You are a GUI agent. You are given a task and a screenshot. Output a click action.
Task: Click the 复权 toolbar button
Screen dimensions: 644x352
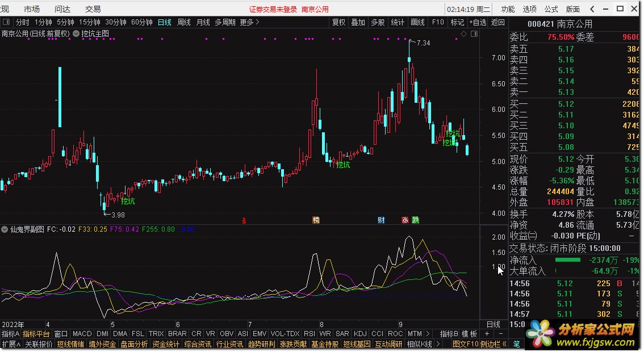pos(339,22)
